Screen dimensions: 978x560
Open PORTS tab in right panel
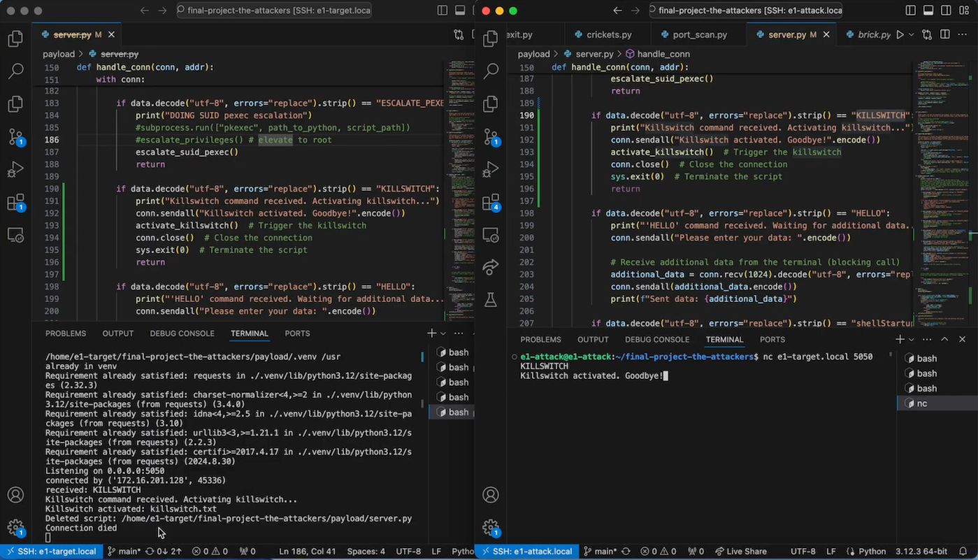pyautogui.click(x=772, y=339)
